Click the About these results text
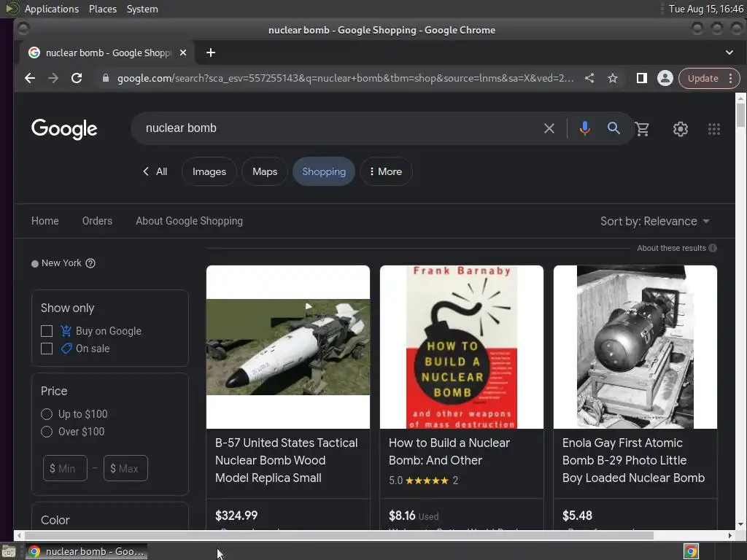This screenshot has width=747, height=560. (x=671, y=248)
